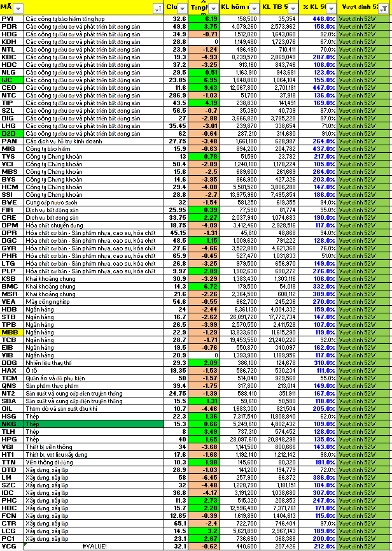Click the 286.9 closing price cell
Viewport: 392px width, 551px height.
(x=176, y=95)
